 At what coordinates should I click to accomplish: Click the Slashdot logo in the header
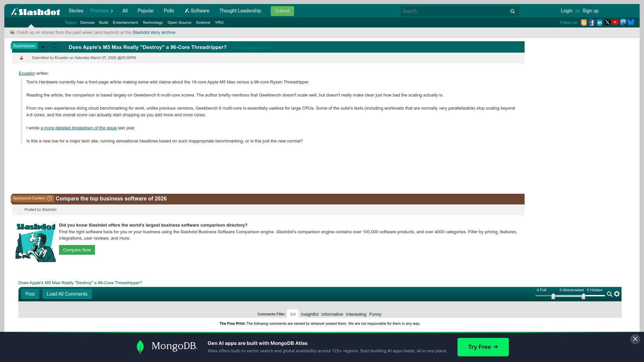[x=36, y=12]
